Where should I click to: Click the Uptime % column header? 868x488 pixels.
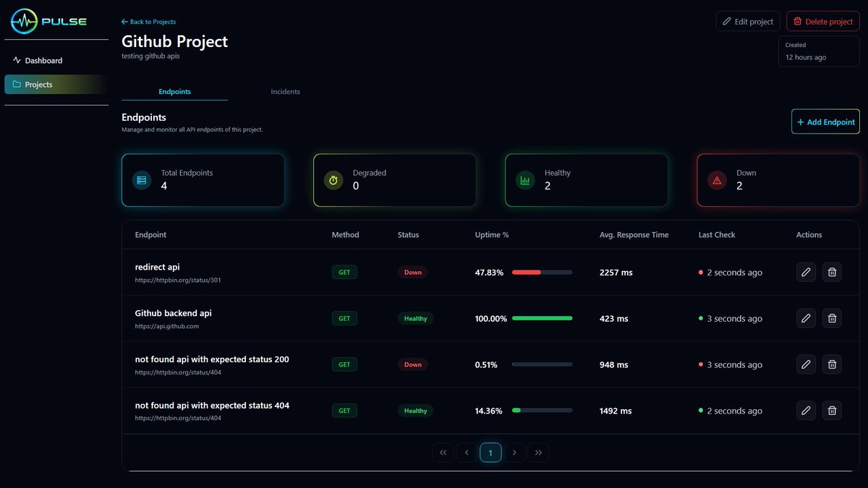[x=492, y=235]
